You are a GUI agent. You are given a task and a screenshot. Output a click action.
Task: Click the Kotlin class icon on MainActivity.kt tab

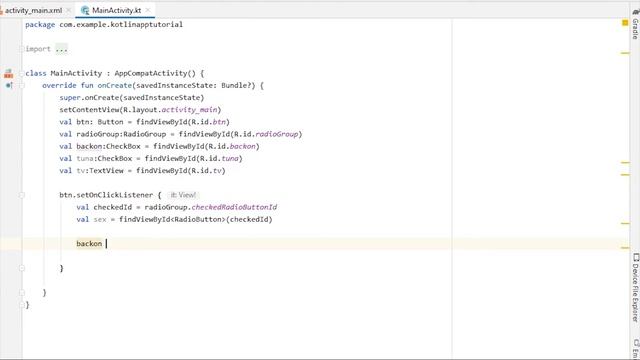(x=85, y=10)
